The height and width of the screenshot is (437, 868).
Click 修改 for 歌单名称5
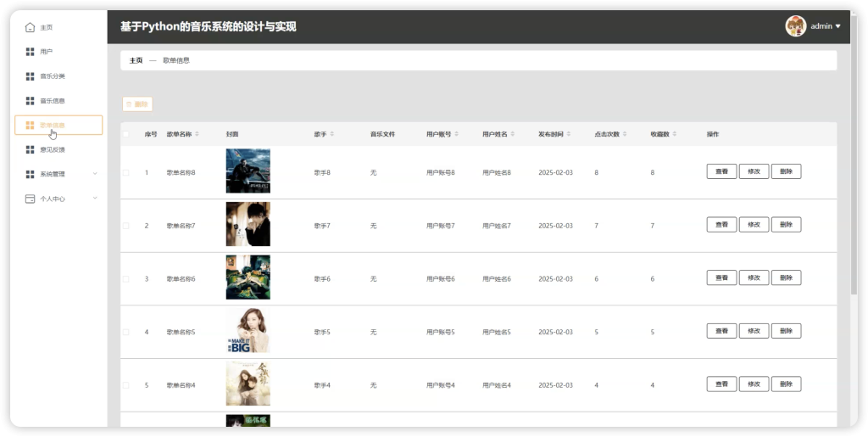(754, 331)
